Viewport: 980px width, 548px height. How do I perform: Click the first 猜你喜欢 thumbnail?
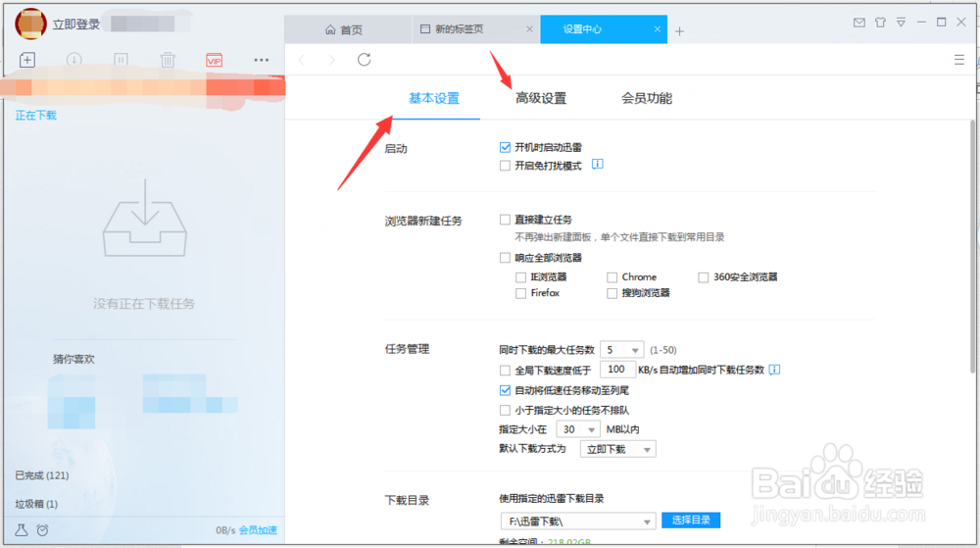click(x=72, y=401)
